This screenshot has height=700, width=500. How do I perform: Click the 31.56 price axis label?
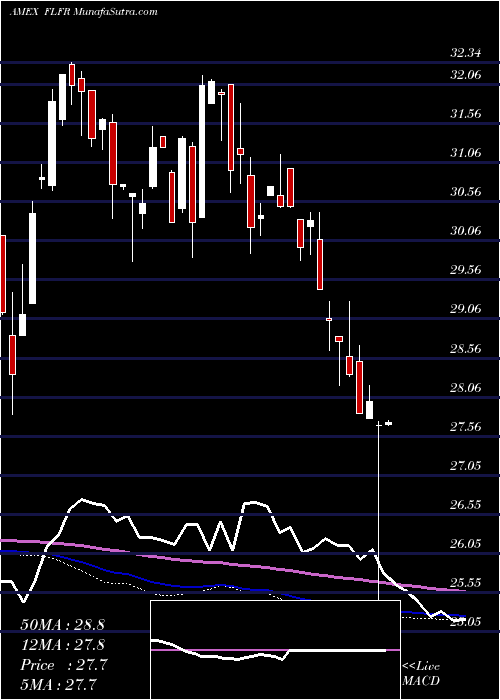click(466, 114)
